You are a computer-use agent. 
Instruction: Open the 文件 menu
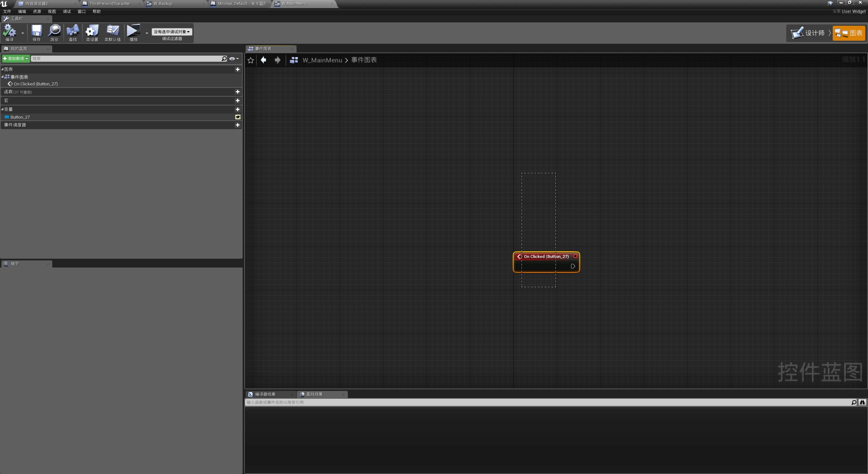7,12
